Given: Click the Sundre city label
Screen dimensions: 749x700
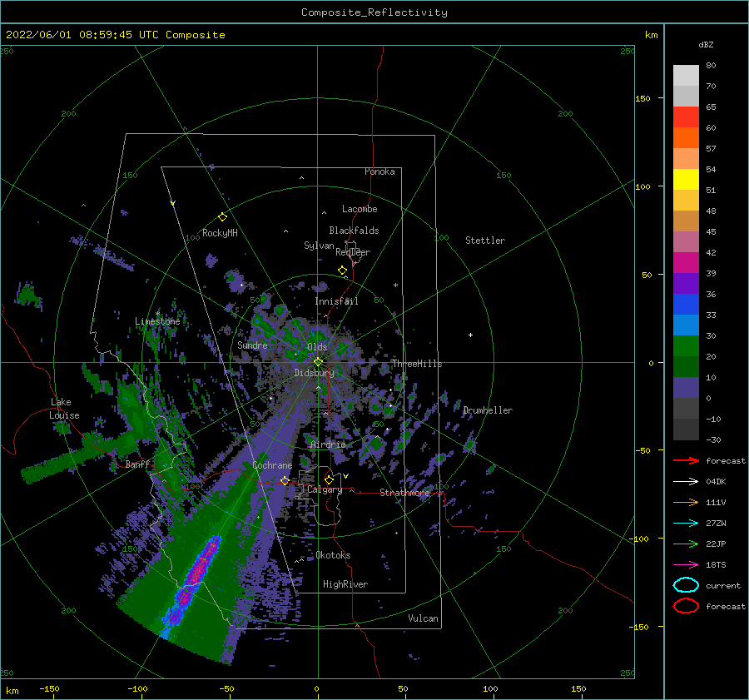Looking at the screenshot, I should pyautogui.click(x=252, y=345).
